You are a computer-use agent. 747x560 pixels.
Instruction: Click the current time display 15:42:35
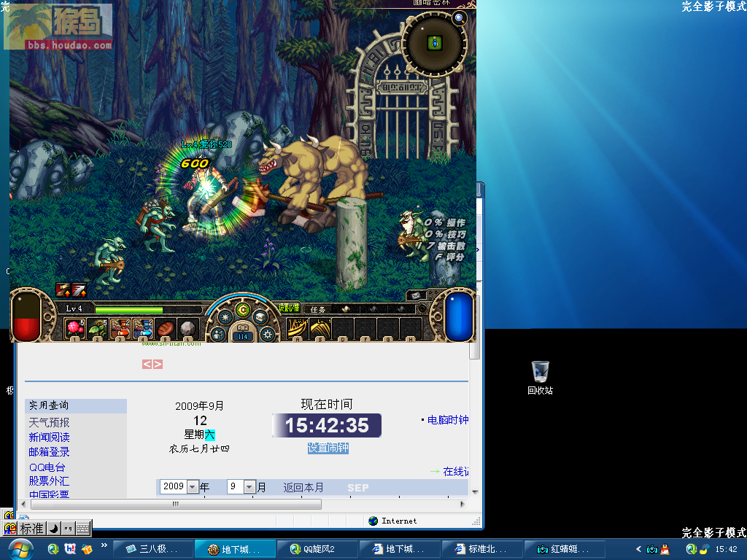(327, 425)
